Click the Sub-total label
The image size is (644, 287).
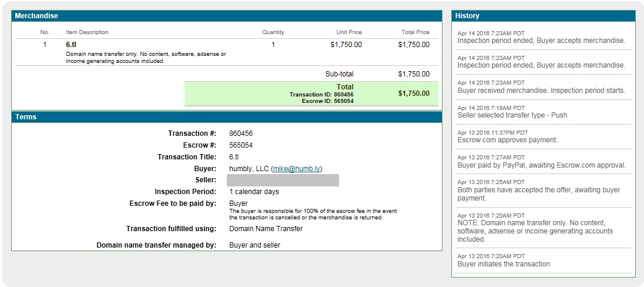(x=339, y=74)
